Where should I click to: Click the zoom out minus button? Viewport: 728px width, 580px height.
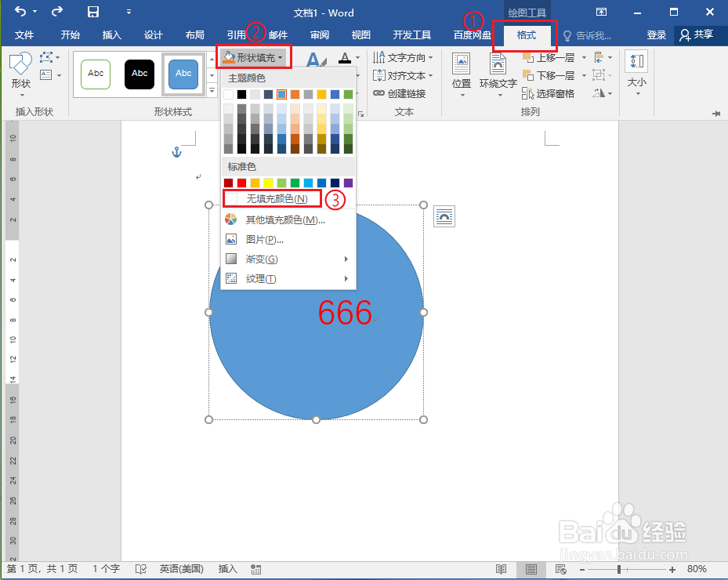582,569
